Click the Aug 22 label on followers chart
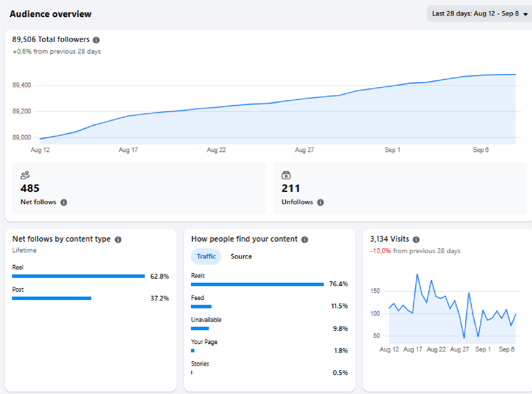Image resolution: width=532 pixels, height=394 pixels. coord(216,150)
